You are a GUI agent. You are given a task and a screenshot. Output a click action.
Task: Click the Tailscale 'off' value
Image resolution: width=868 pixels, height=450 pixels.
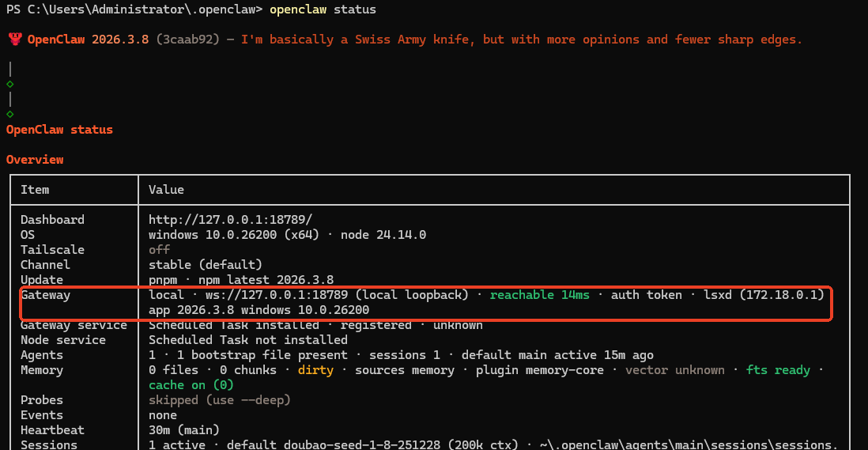[159, 250]
